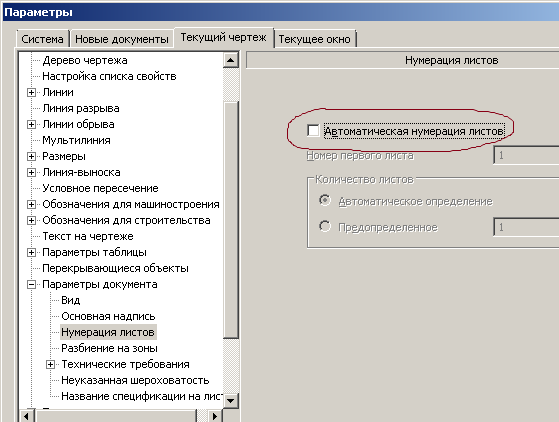Screen dimensions: 559x422
Task: Click horizontal scrollbar right arrow
Action: tap(214, 416)
